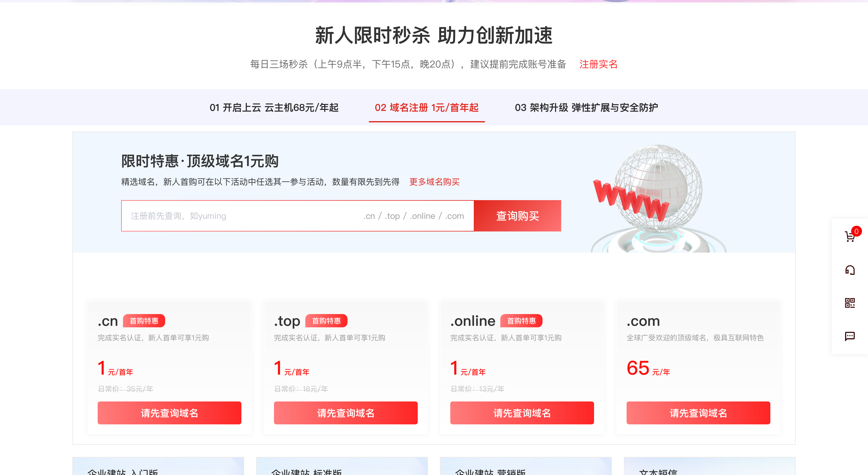Open the 企业建站 入门版 card
The image size is (868, 475).
(158, 467)
